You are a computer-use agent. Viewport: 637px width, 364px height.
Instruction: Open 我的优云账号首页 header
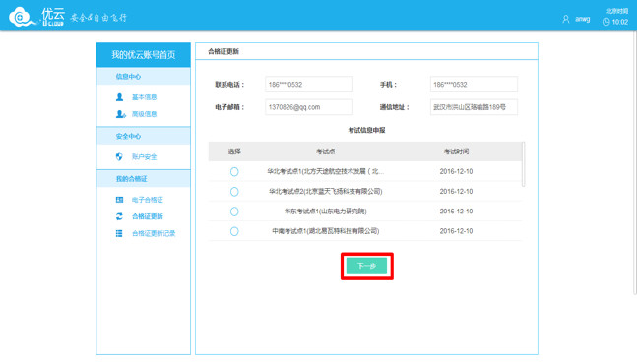[144, 55]
